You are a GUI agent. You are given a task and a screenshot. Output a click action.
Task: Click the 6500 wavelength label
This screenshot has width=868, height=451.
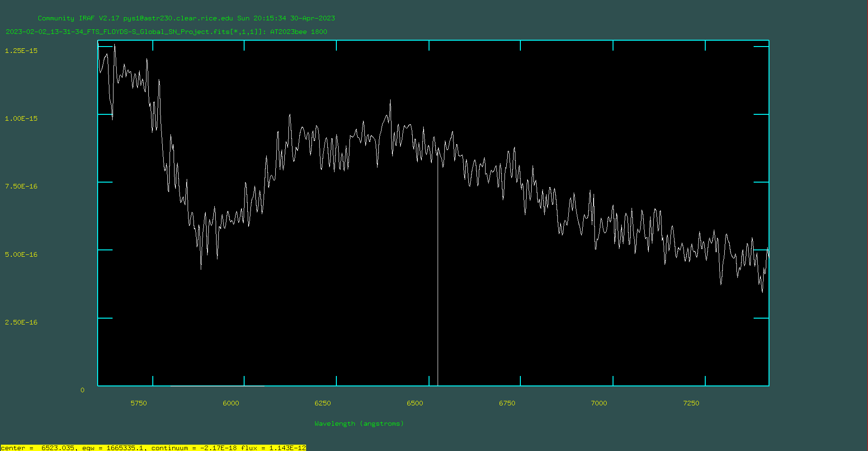[x=415, y=403]
